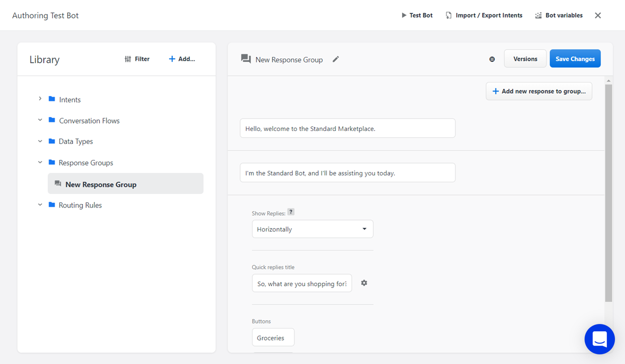This screenshot has width=625, height=364.
Task: Open the Show Replies Horizontally dropdown
Action: point(312,229)
